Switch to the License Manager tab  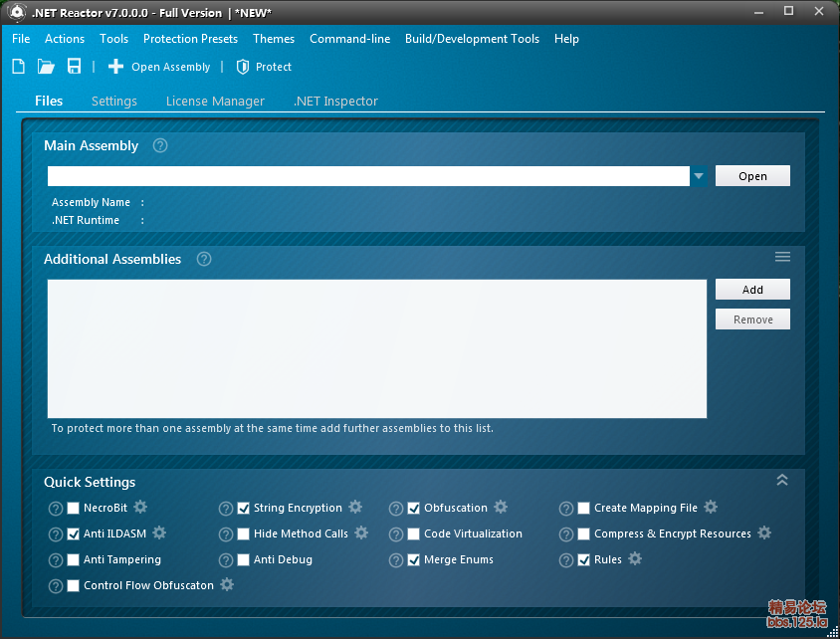215,101
